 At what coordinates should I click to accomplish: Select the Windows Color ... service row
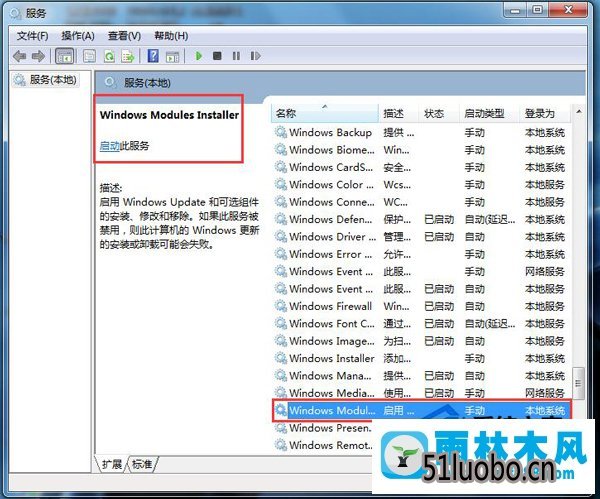pos(421,185)
